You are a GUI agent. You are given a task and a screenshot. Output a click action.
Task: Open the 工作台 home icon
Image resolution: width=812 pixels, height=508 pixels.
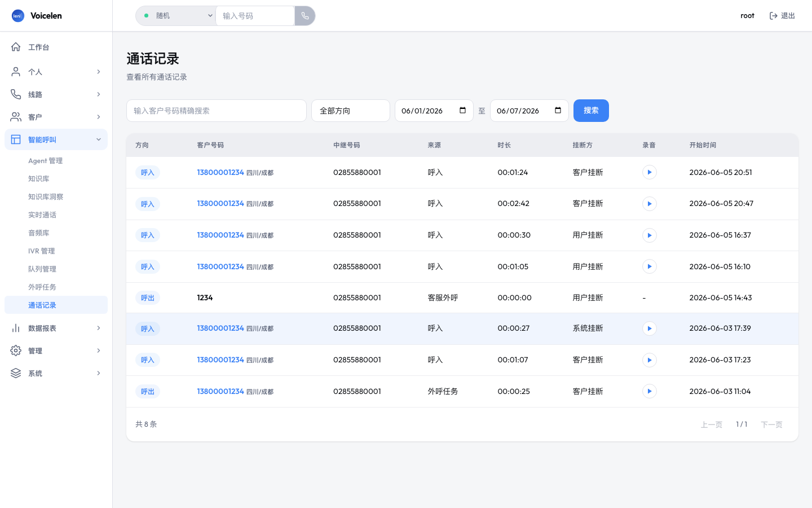point(16,47)
